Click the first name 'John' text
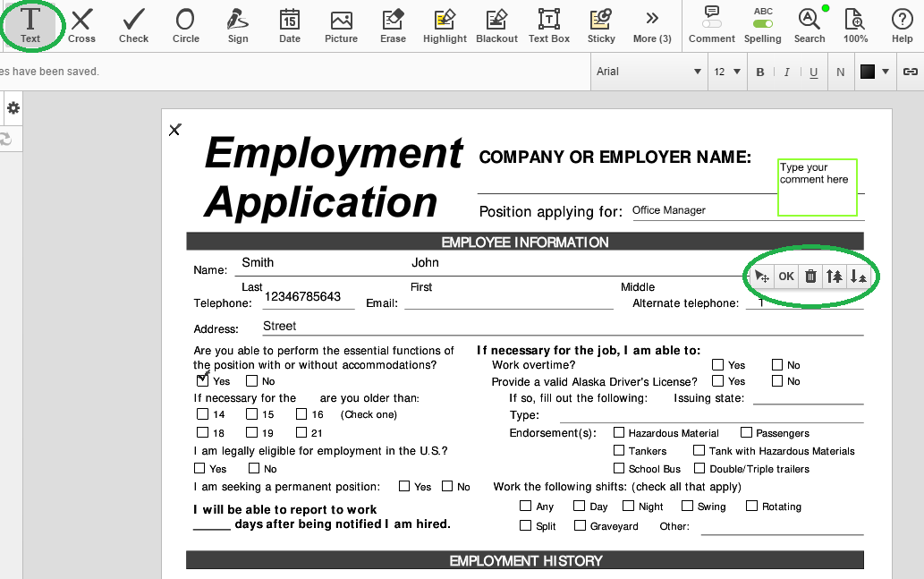The image size is (924, 579). tap(425, 262)
